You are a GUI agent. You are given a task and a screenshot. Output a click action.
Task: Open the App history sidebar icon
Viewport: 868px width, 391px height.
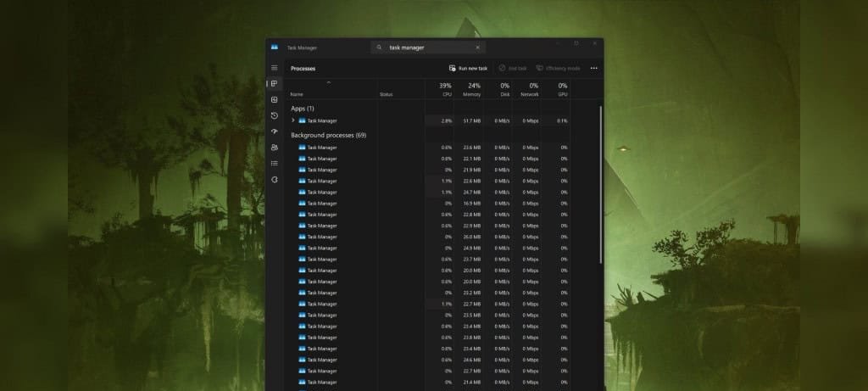click(x=274, y=115)
